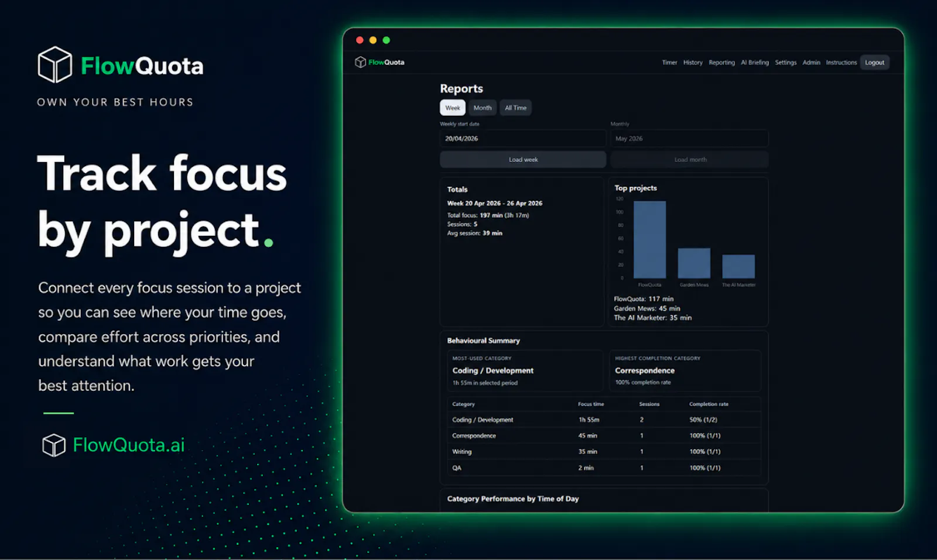Click the Writing table row
937x560 pixels.
pyautogui.click(x=604, y=452)
